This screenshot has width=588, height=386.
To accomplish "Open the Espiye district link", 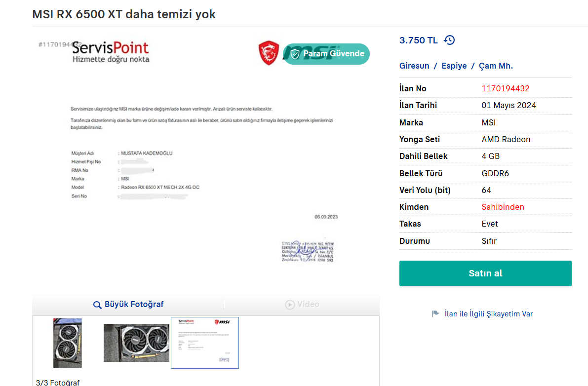I will (454, 66).
